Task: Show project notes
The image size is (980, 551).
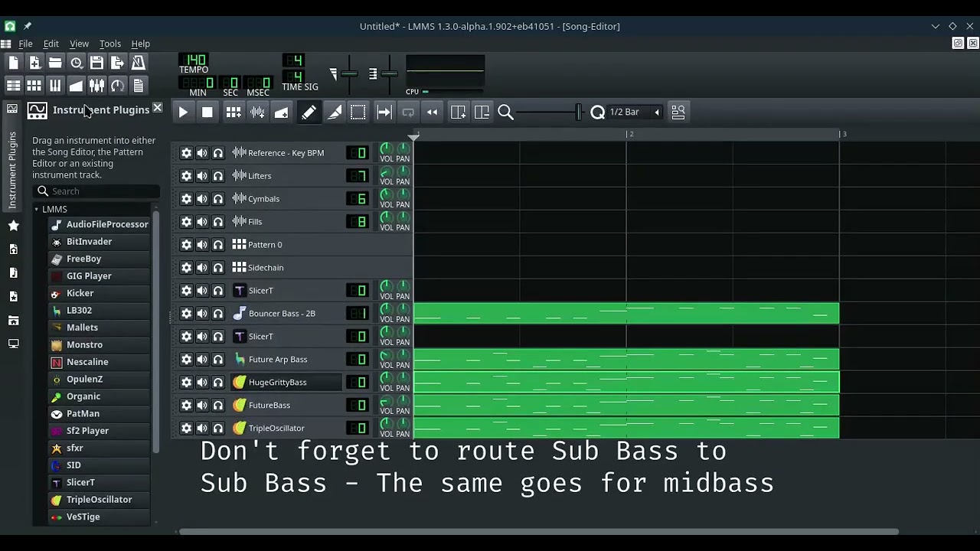Action: coord(138,86)
